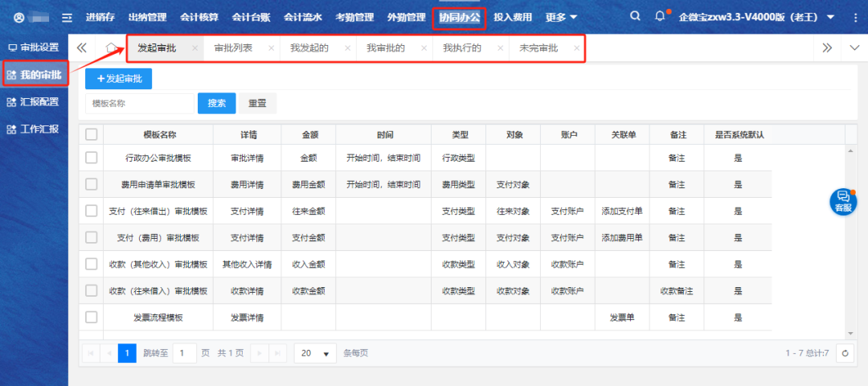
Task: Expand the 更多 menu dropdown
Action: 561,17
